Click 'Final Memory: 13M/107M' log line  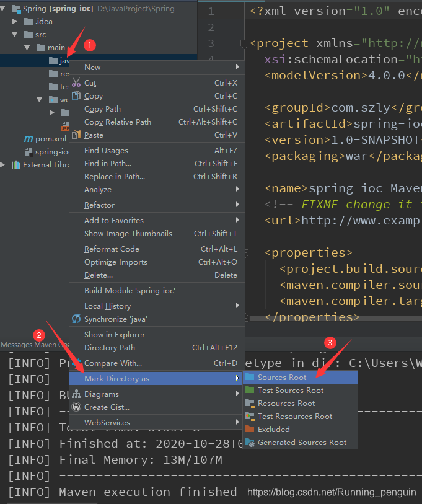(115, 459)
